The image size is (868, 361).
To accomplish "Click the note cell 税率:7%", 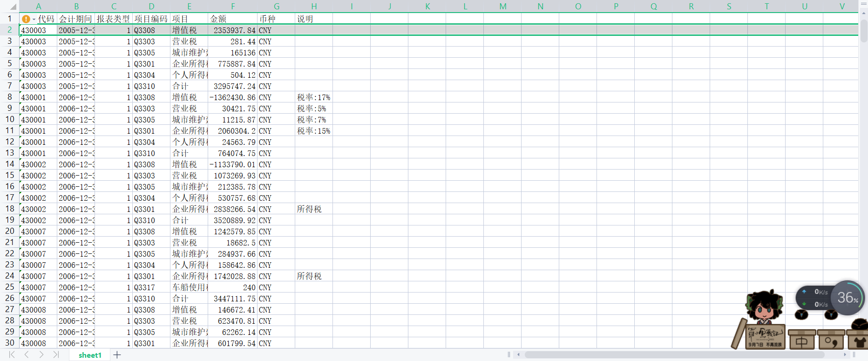I will [x=314, y=120].
